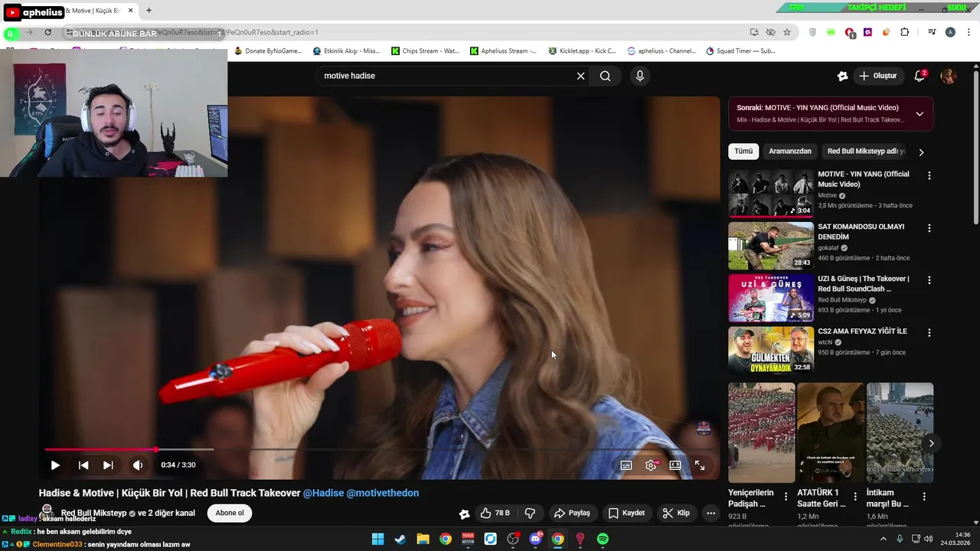Viewport: 980px width, 551px height.
Task: Like the video (78 B)
Action: (x=495, y=513)
